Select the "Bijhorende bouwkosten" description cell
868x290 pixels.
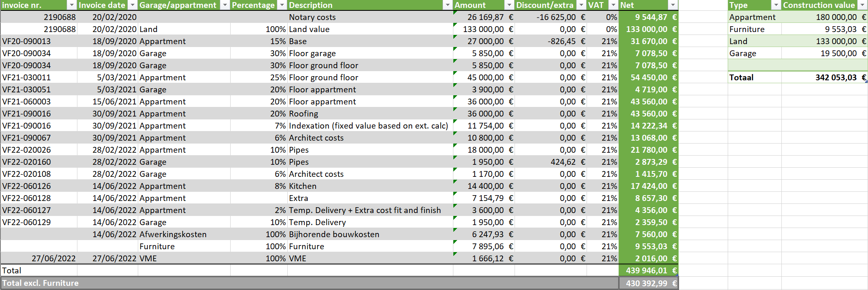point(370,234)
